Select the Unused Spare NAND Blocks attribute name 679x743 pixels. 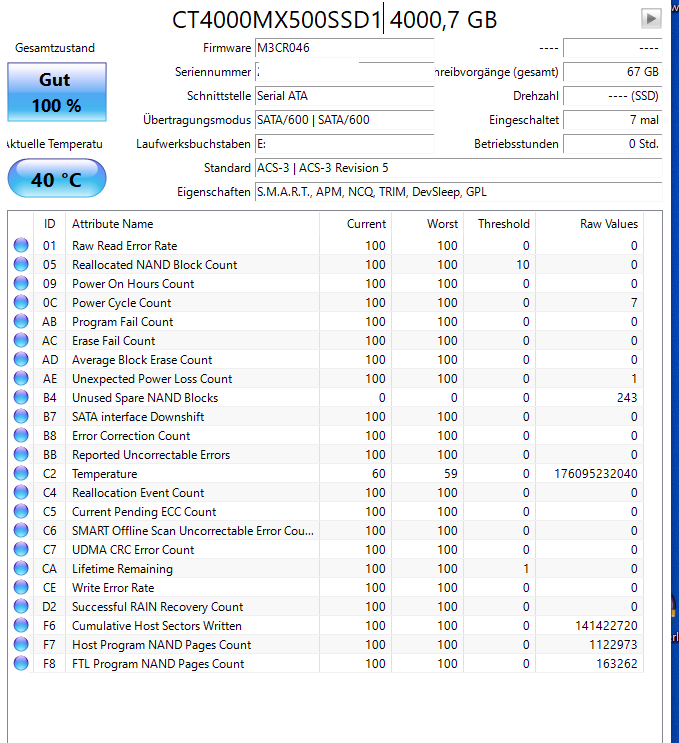(145, 398)
